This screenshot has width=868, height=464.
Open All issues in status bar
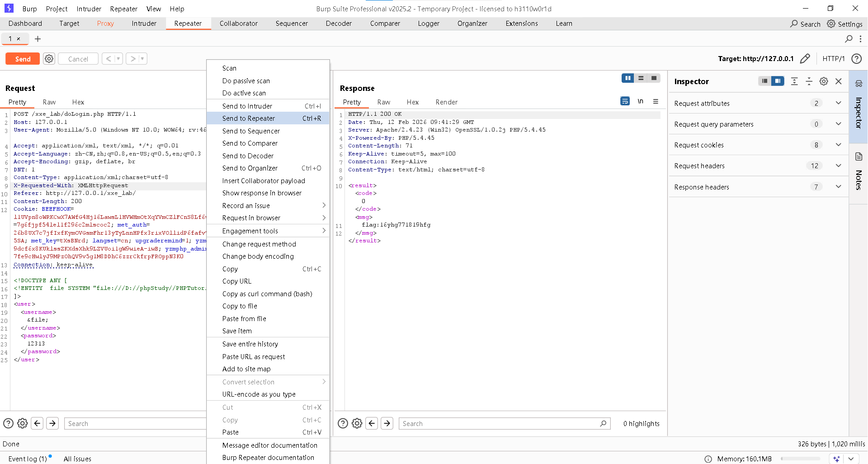(77, 459)
